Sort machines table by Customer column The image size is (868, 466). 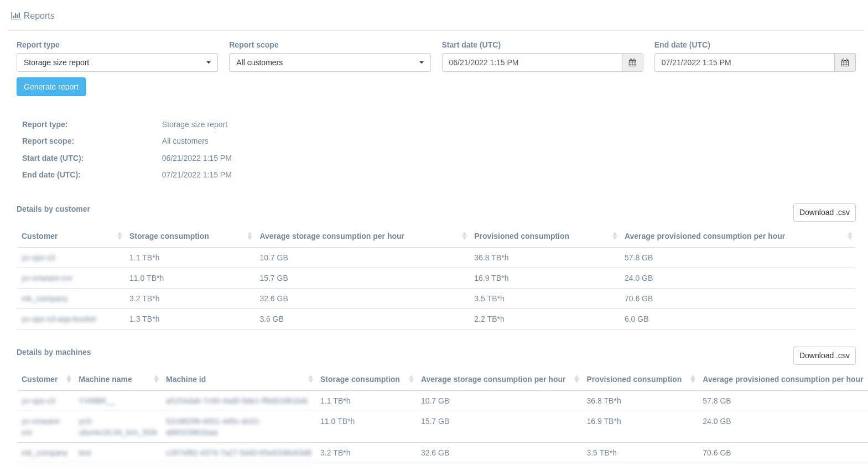(40, 379)
